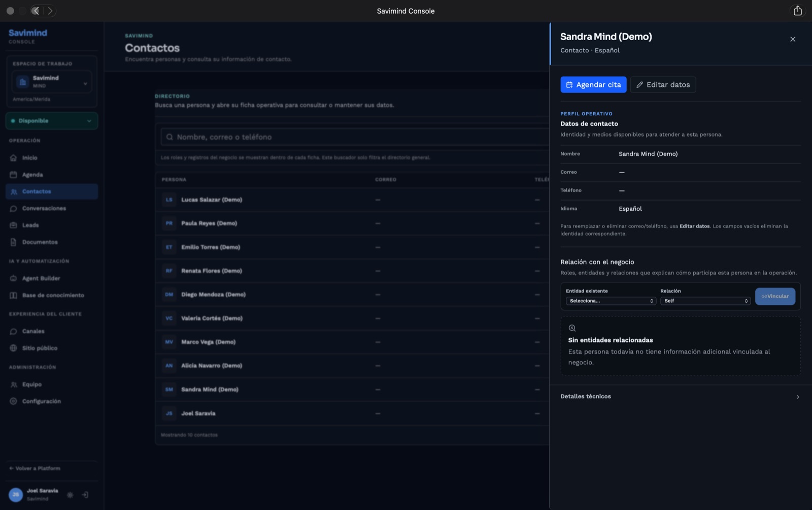812x510 pixels.
Task: Click the Sitio público globe icon
Action: [x=14, y=348]
